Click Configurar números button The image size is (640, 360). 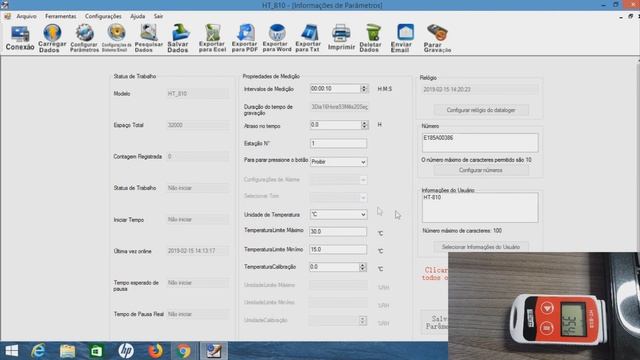[x=481, y=170]
